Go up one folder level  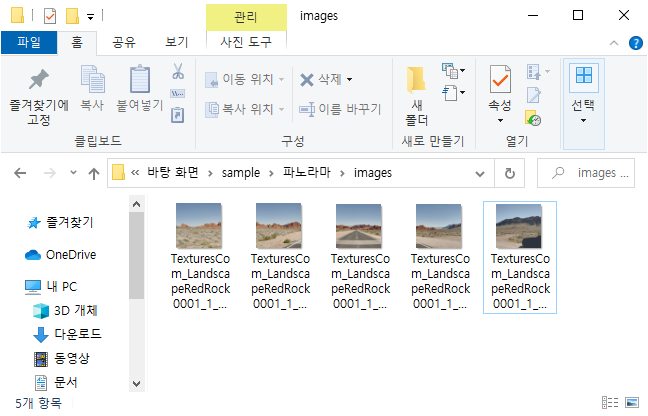pyautogui.click(x=94, y=173)
